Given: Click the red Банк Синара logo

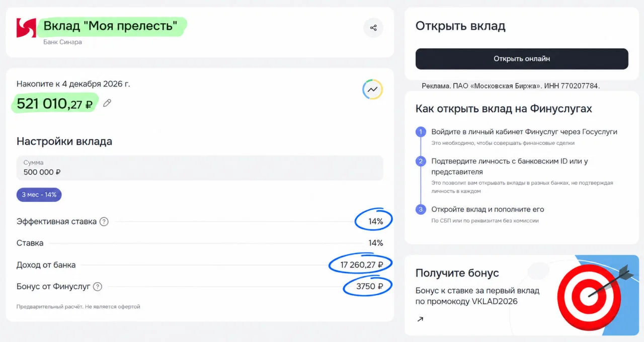Looking at the screenshot, I should (x=26, y=28).
